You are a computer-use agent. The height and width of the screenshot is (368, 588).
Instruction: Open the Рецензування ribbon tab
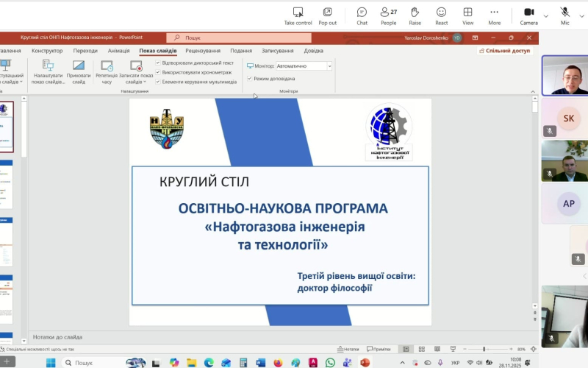(x=203, y=51)
